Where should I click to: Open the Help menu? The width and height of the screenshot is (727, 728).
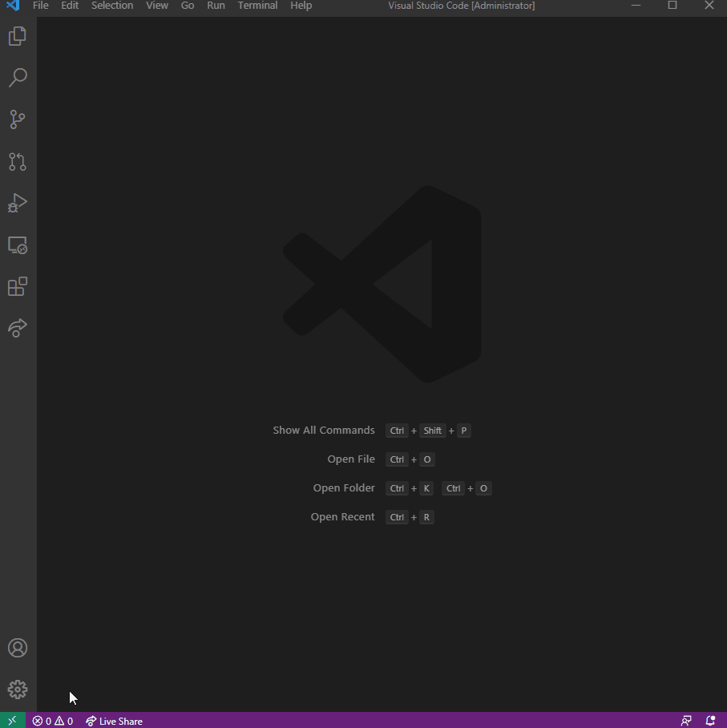coord(301,6)
